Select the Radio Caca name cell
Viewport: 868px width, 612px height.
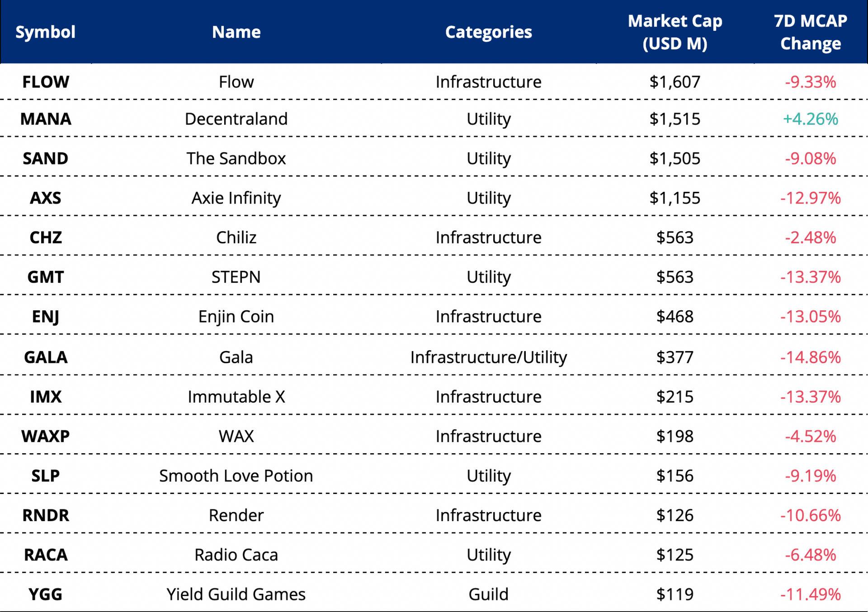[x=236, y=555]
